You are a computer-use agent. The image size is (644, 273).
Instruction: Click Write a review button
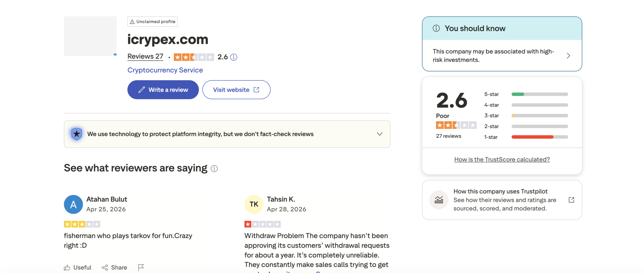[163, 90]
